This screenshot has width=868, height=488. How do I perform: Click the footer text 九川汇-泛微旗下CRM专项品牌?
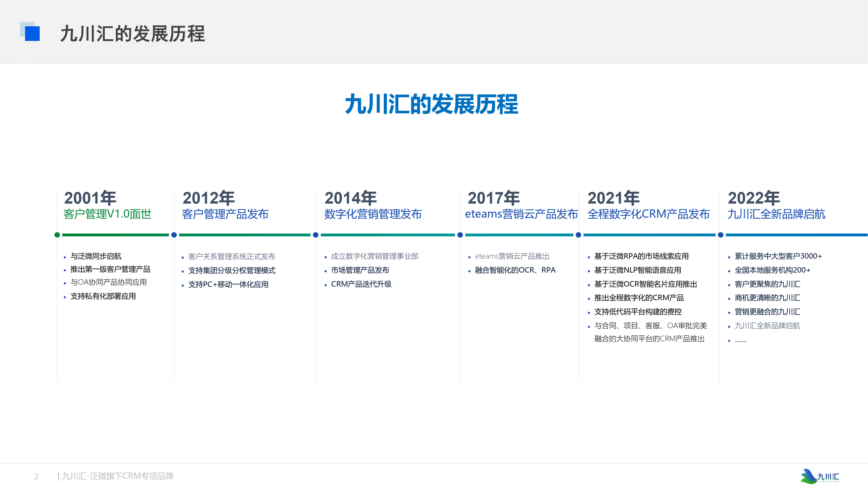[x=118, y=476]
